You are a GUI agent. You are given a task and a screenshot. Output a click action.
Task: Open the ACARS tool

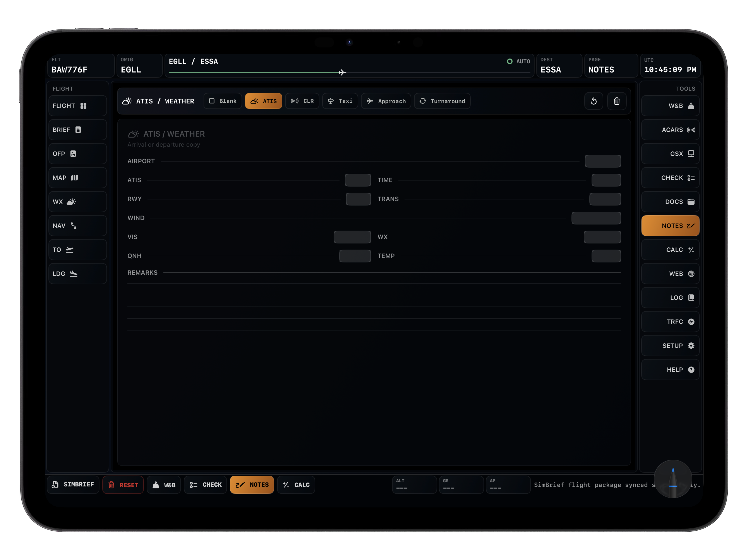(670, 130)
